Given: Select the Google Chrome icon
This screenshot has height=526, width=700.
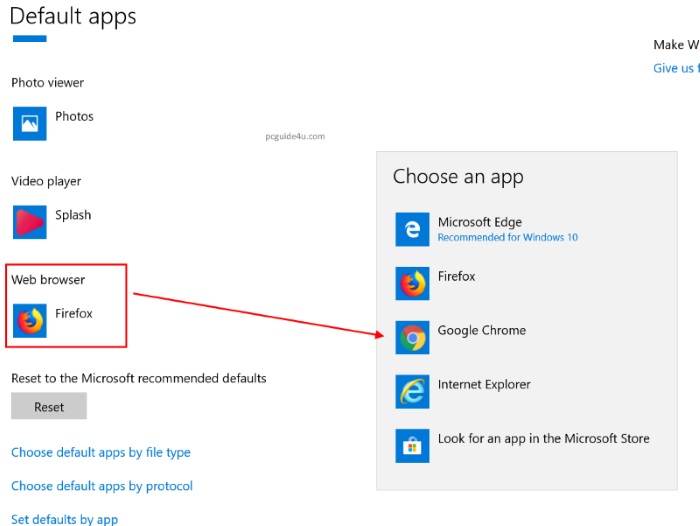Looking at the screenshot, I should pyautogui.click(x=412, y=337).
